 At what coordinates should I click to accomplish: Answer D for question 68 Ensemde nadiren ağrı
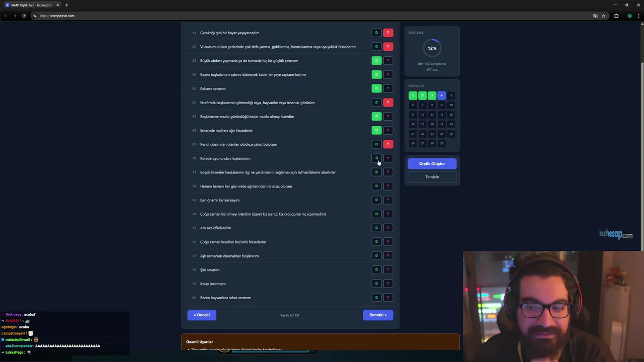pyautogui.click(x=376, y=130)
